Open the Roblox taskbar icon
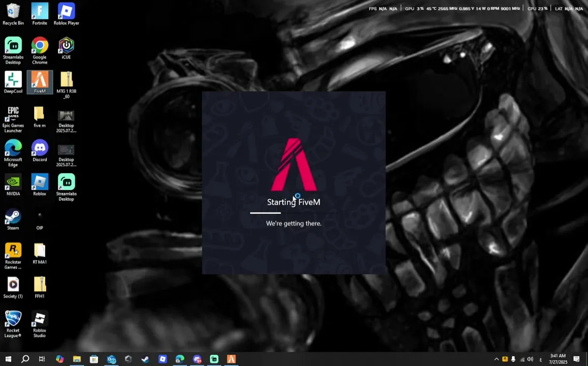The image size is (588, 366). [x=163, y=359]
